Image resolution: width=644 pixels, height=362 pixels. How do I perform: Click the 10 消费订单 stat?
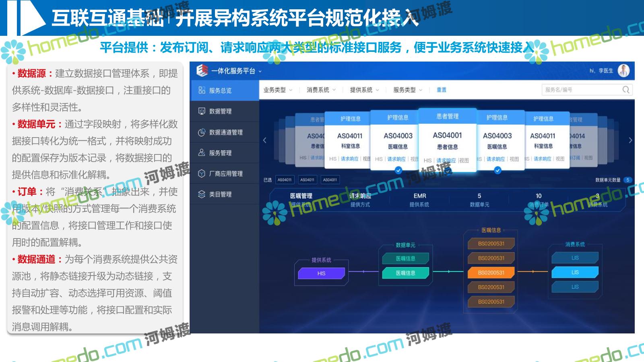point(539,200)
